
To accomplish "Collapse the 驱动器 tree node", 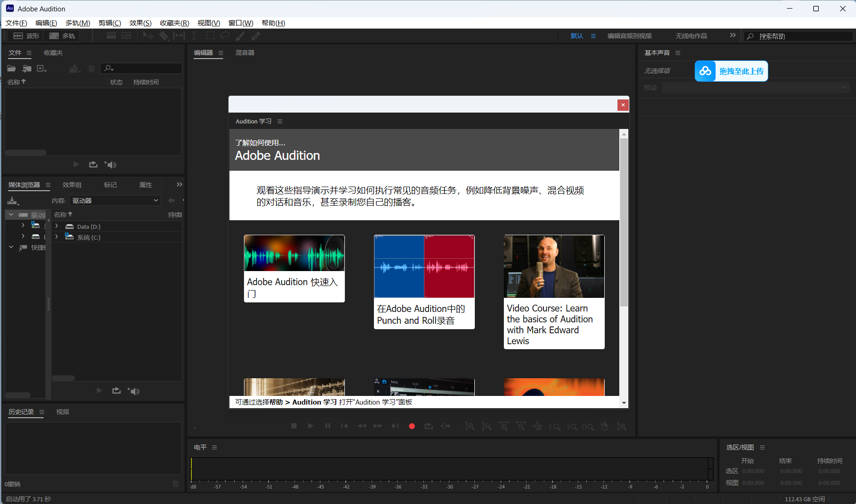I will point(11,214).
